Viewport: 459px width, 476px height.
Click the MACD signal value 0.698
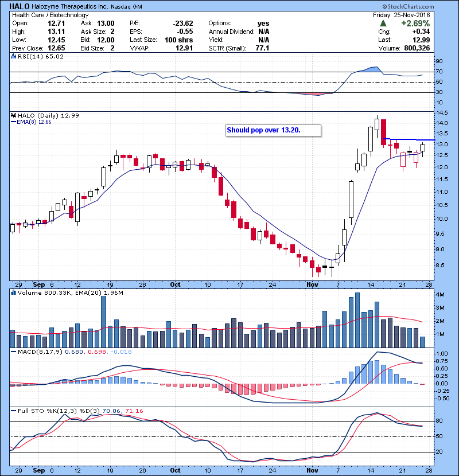coord(97,352)
